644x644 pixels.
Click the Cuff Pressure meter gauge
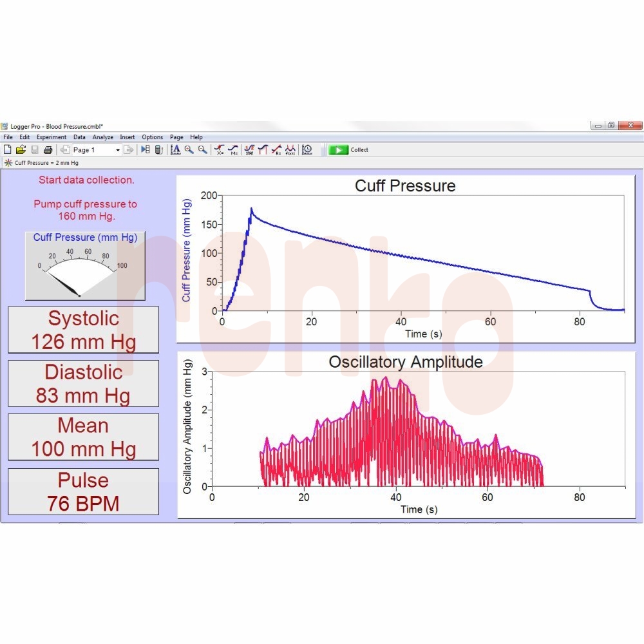tap(84, 265)
